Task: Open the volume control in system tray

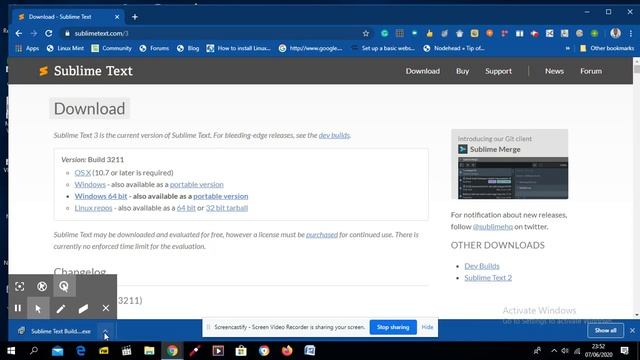Action: [x=565, y=351]
